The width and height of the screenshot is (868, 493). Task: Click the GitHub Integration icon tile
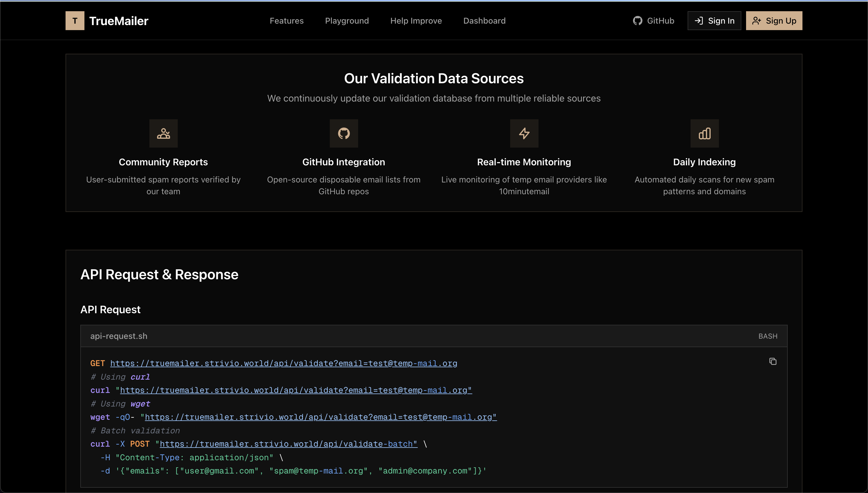344,133
